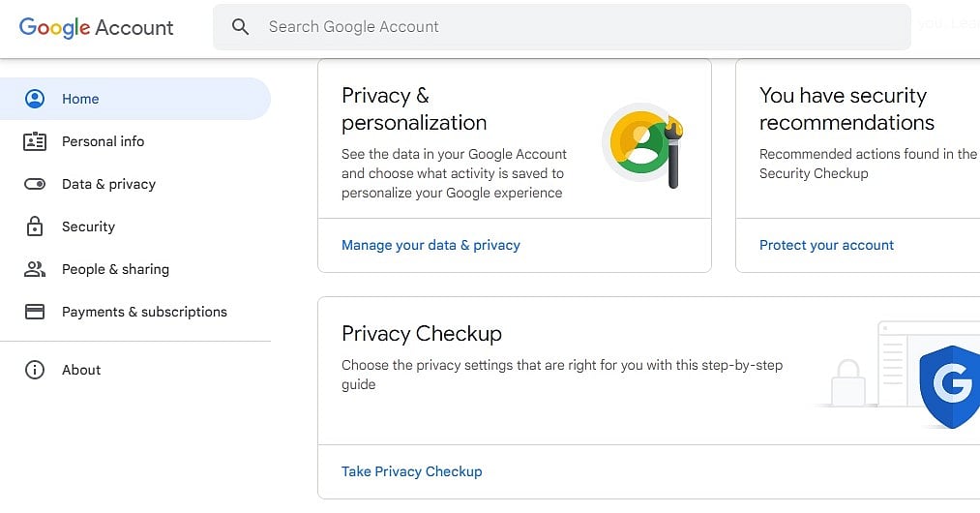Click the blue Google shield illustration
The height and width of the screenshot is (513, 980).
point(950,385)
